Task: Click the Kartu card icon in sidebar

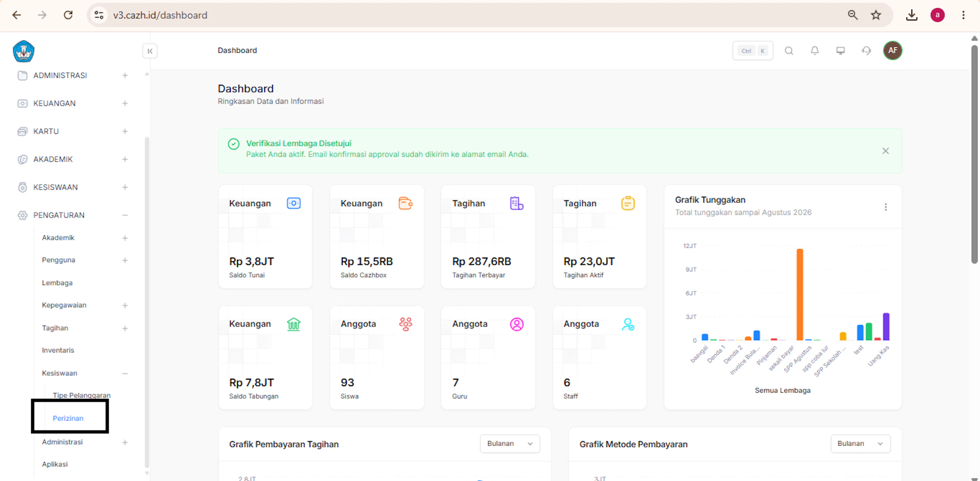Action: pyautogui.click(x=22, y=131)
